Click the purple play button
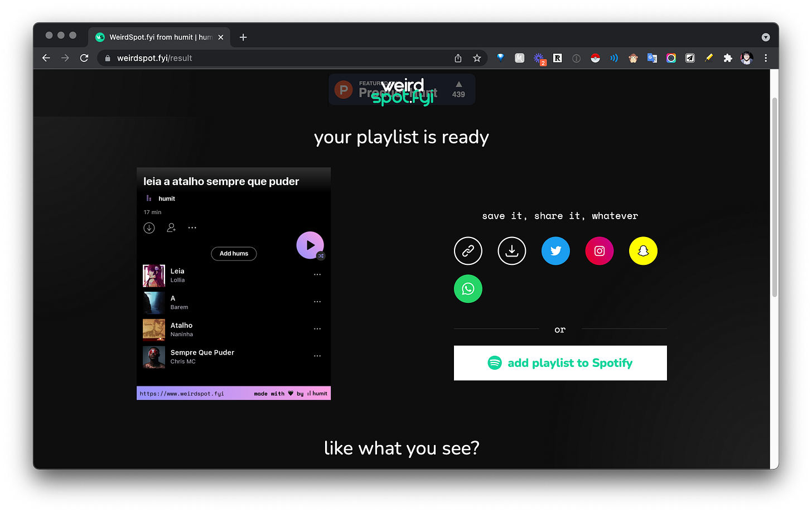This screenshot has height=513, width=812. point(310,245)
